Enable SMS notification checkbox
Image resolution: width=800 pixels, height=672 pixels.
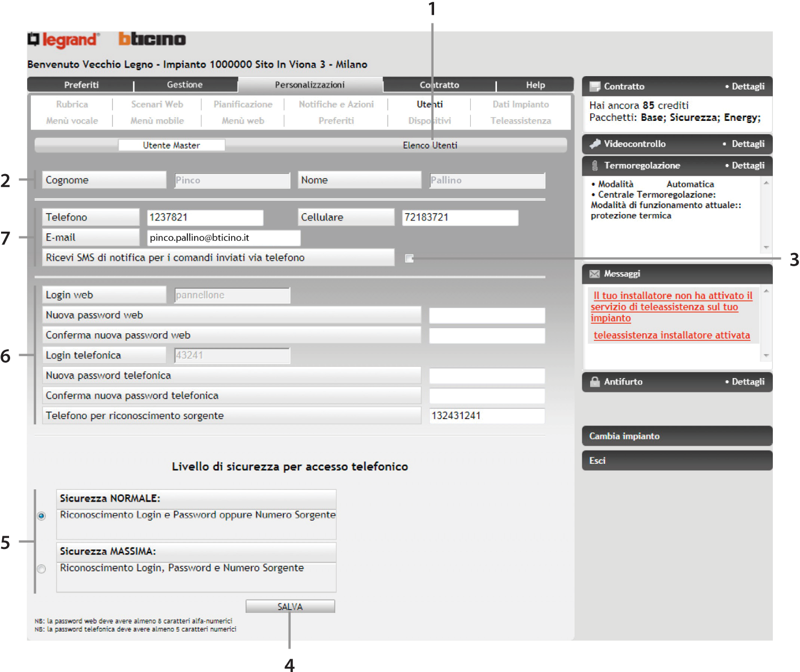409,258
